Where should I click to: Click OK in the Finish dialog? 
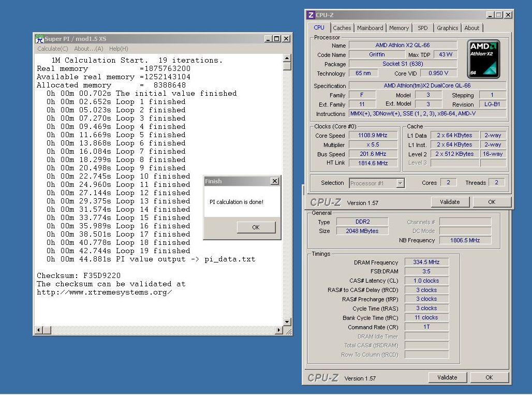pos(256,227)
